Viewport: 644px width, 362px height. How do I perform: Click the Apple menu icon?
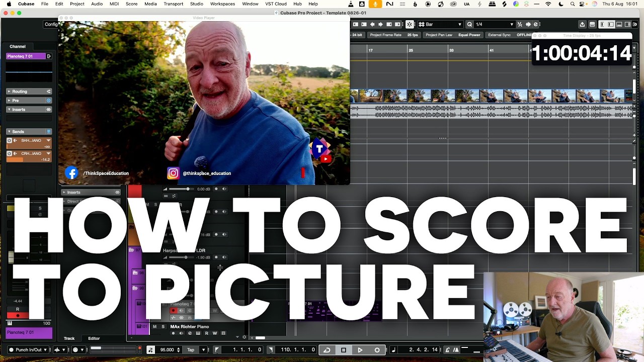click(8, 4)
